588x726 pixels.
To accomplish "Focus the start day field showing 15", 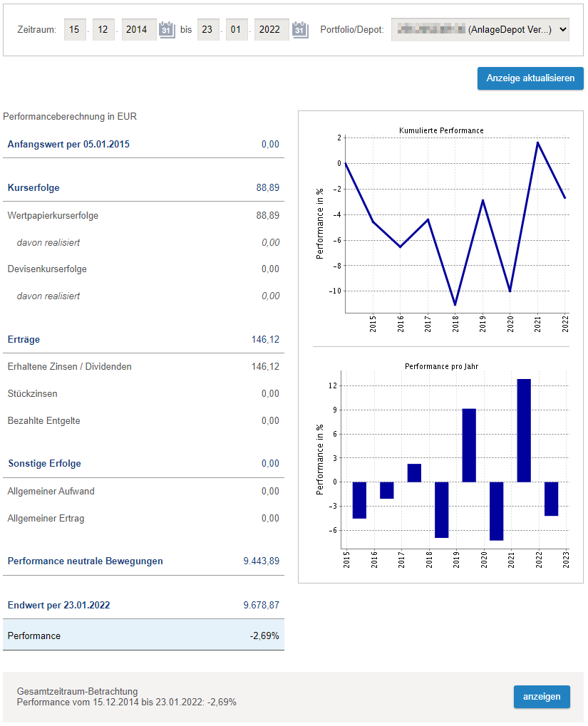I will coord(74,30).
